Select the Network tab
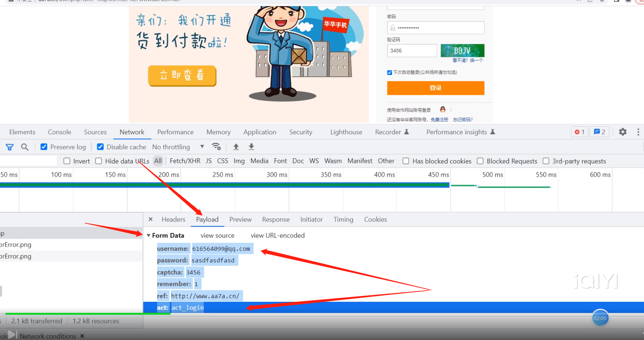This screenshot has width=644, height=340. 132,132
